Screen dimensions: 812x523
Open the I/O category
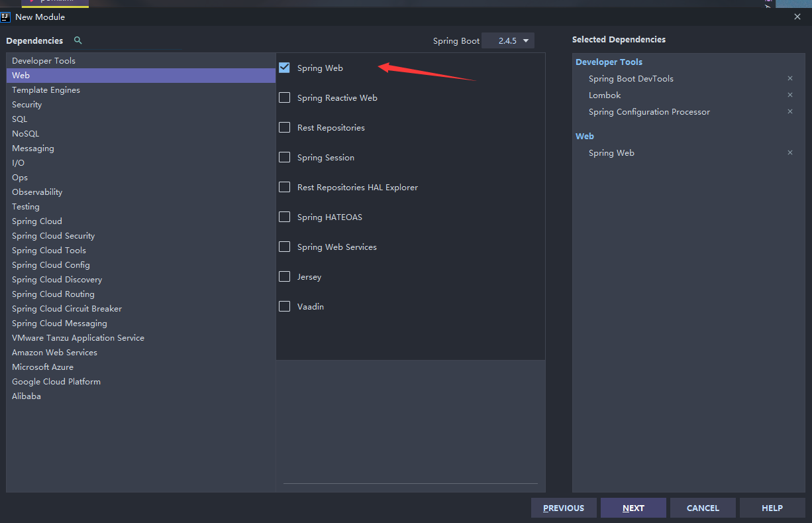coord(141,162)
